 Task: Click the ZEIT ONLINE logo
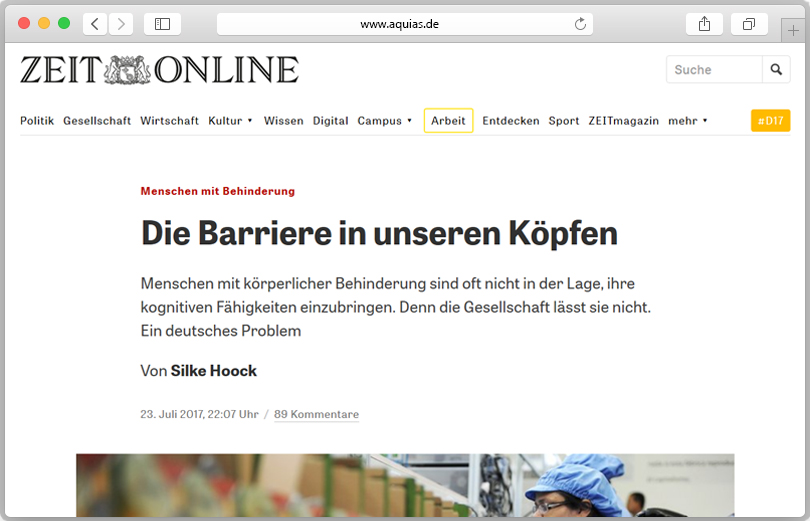pos(159,70)
